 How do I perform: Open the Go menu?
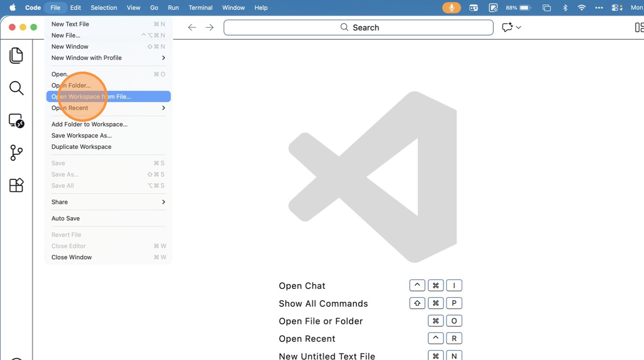[x=154, y=7]
